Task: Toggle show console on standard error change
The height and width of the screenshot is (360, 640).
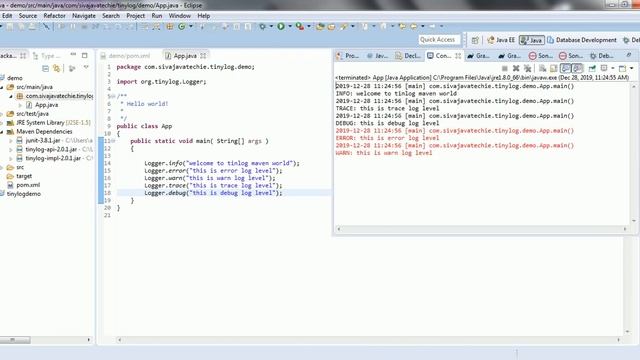Action: 577,68
